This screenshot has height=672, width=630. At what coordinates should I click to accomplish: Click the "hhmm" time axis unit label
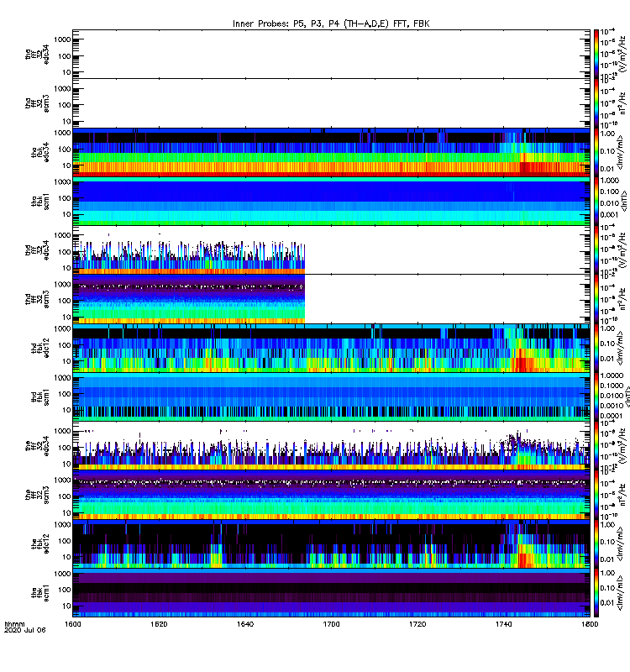15,624
